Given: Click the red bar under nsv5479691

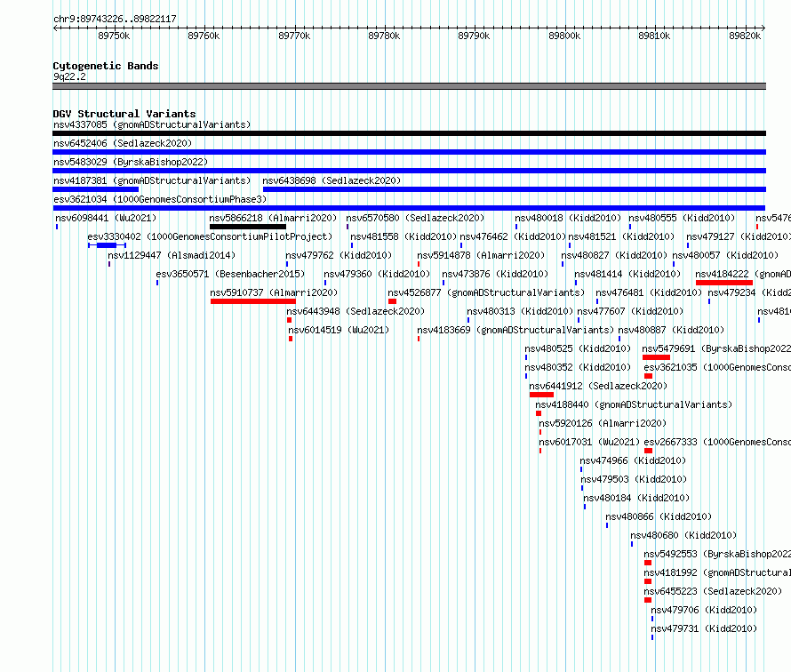Looking at the screenshot, I should click(656, 357).
